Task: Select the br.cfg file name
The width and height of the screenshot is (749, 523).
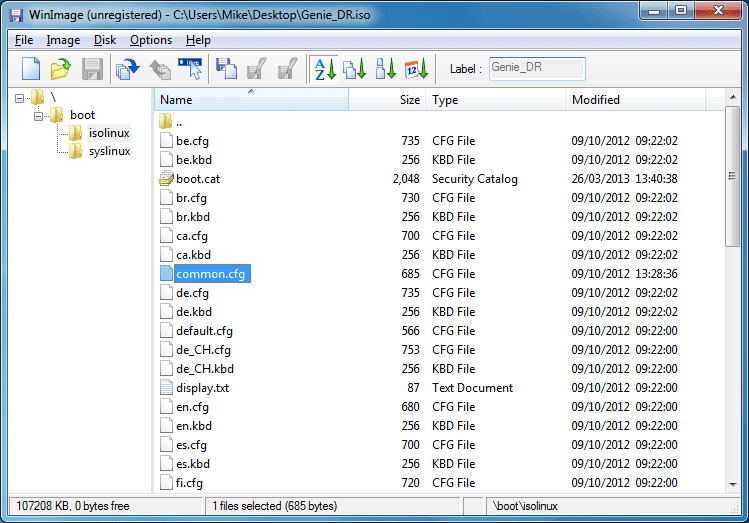Action: pos(192,198)
